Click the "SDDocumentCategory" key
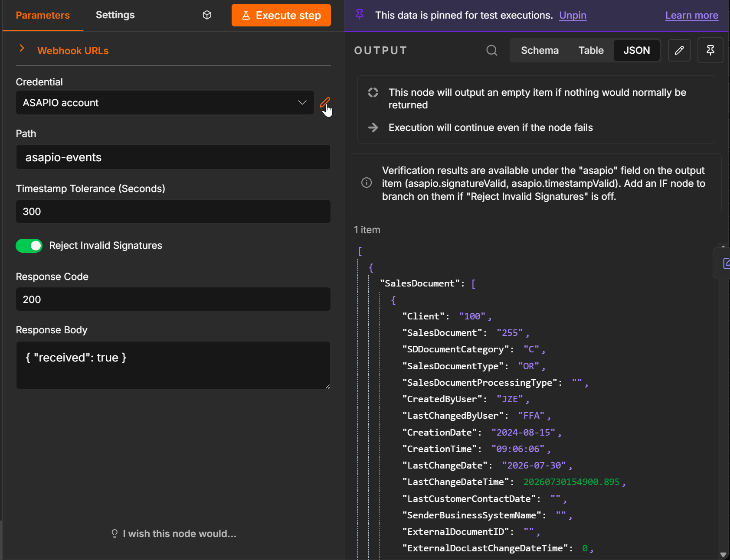Image resolution: width=730 pixels, height=560 pixels. (455, 349)
